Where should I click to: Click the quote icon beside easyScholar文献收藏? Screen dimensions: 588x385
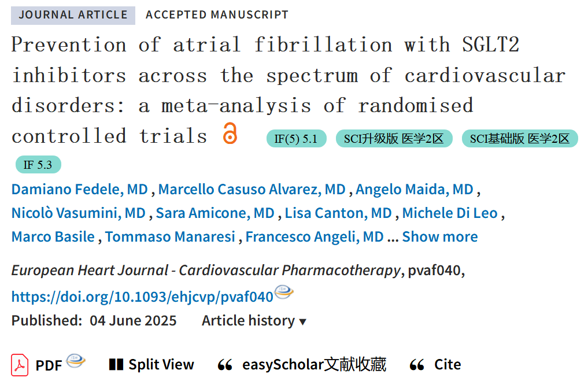225,365
